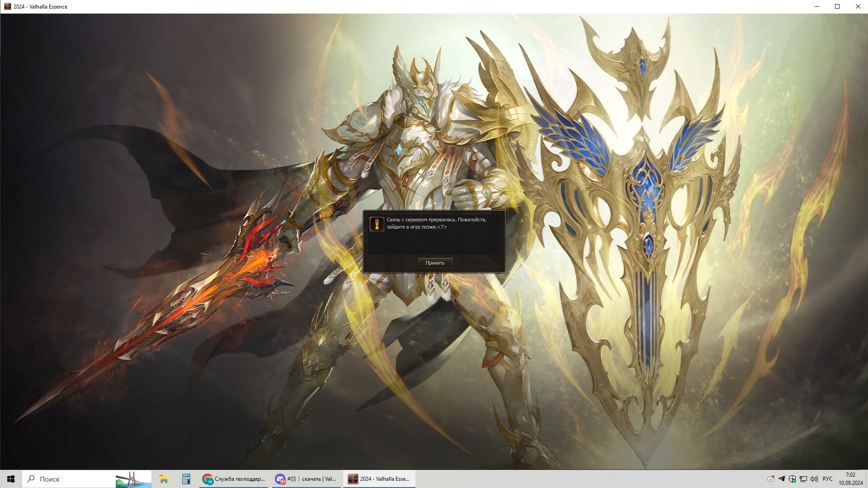
Task: Switch to Chrome Служба техподдержки window
Action: coord(234,479)
